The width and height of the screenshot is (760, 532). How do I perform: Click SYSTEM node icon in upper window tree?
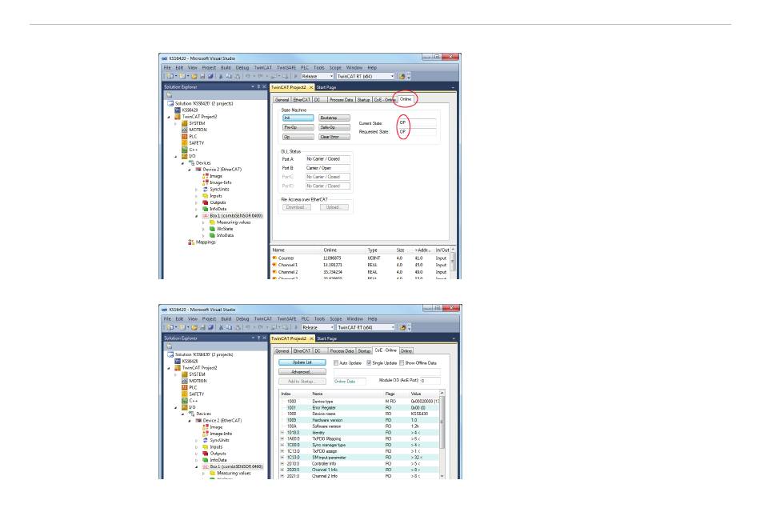[x=184, y=123]
